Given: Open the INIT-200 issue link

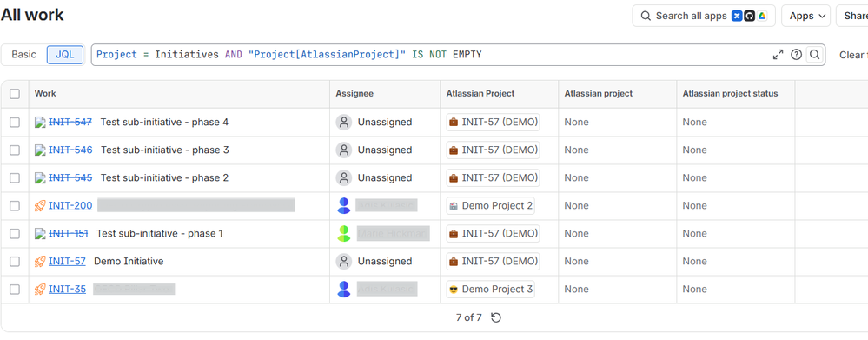Looking at the screenshot, I should [x=70, y=206].
